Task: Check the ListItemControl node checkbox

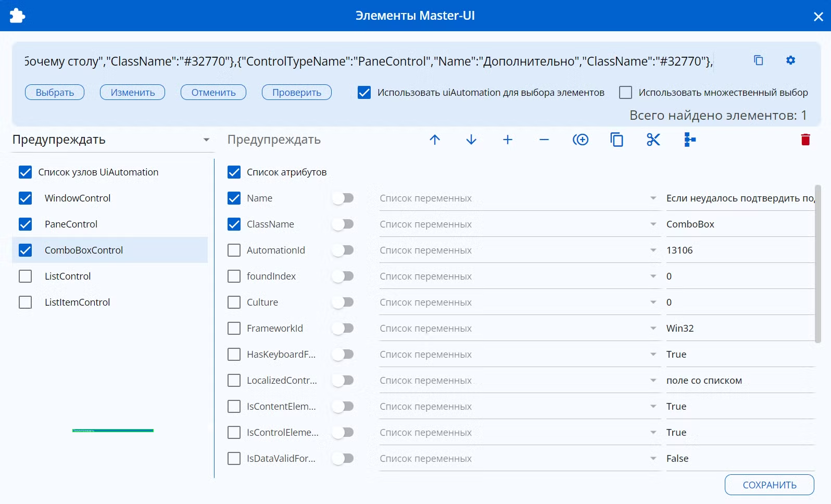Action: (x=25, y=303)
